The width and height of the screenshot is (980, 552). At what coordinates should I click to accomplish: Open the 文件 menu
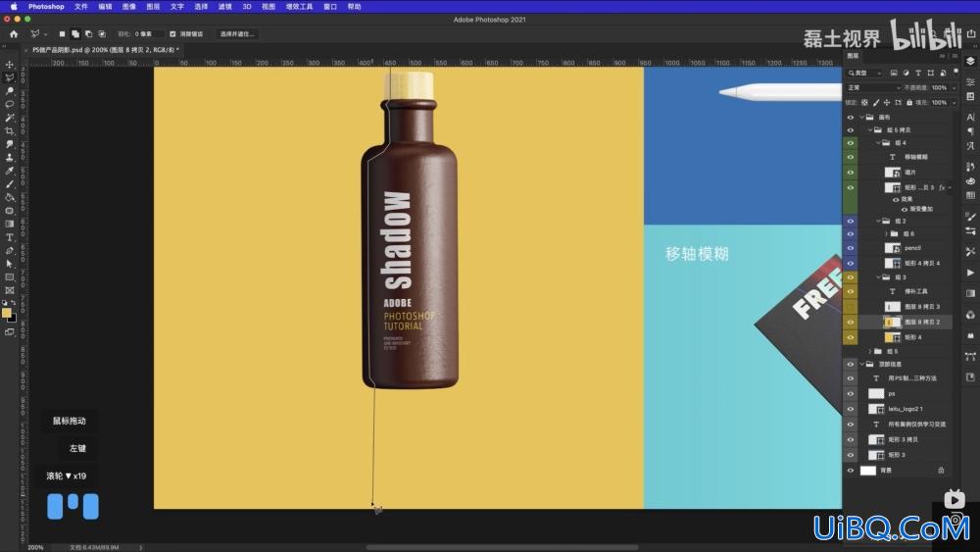pos(81,6)
